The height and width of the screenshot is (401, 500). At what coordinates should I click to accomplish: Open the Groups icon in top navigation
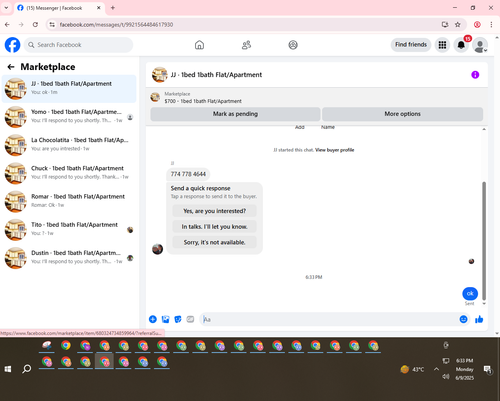(293, 45)
